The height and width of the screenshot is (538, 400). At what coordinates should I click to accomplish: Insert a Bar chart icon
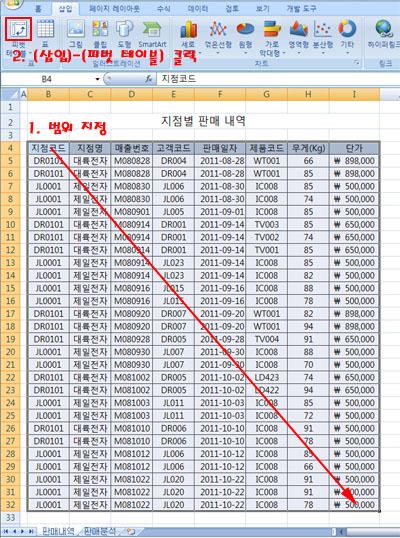[x=272, y=29]
